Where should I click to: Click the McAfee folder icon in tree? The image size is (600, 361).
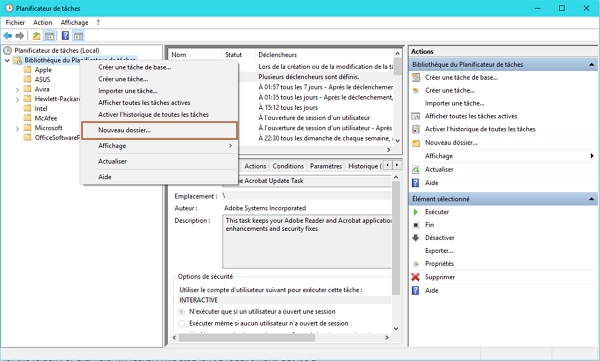click(27, 118)
